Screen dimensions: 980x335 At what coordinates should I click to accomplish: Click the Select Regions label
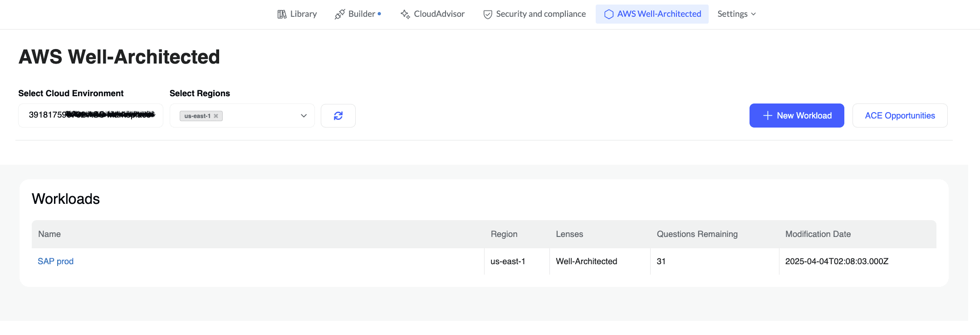(200, 93)
